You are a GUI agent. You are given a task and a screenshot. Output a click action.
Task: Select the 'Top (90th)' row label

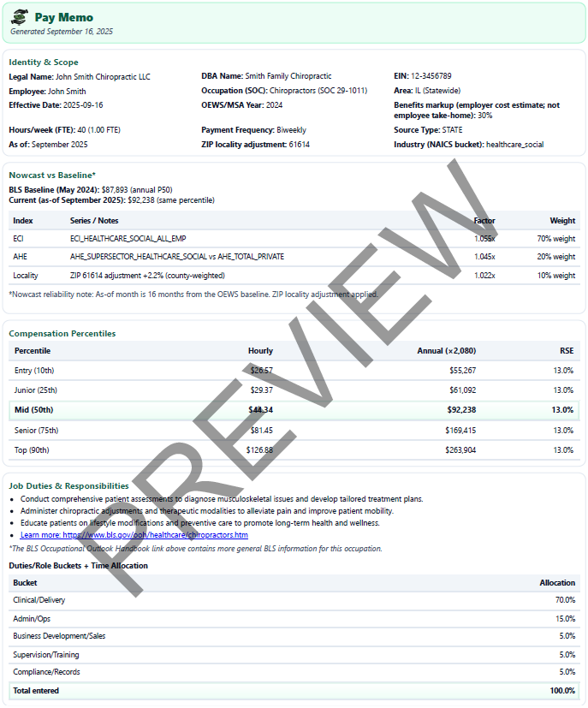(32, 450)
